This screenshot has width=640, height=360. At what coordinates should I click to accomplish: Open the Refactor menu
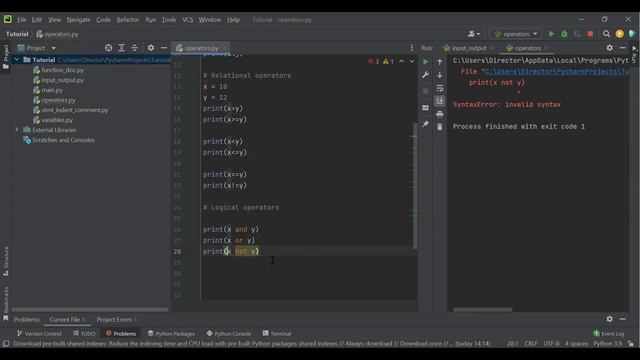[127, 20]
